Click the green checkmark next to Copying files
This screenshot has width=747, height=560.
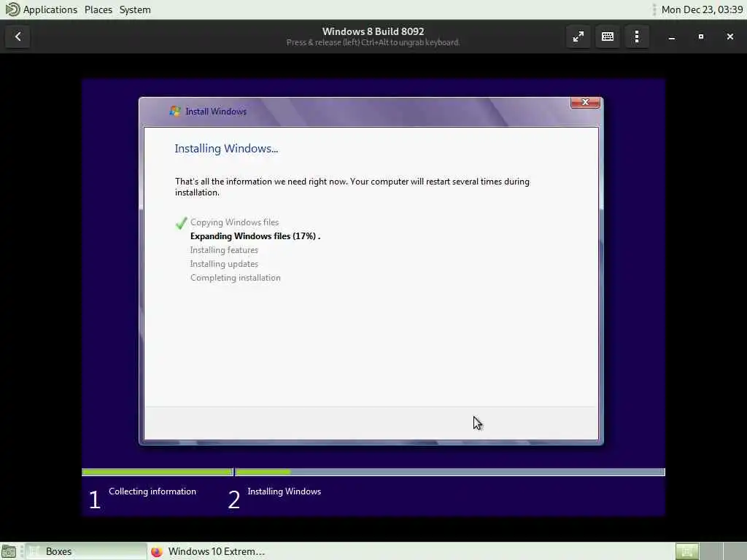tap(181, 223)
